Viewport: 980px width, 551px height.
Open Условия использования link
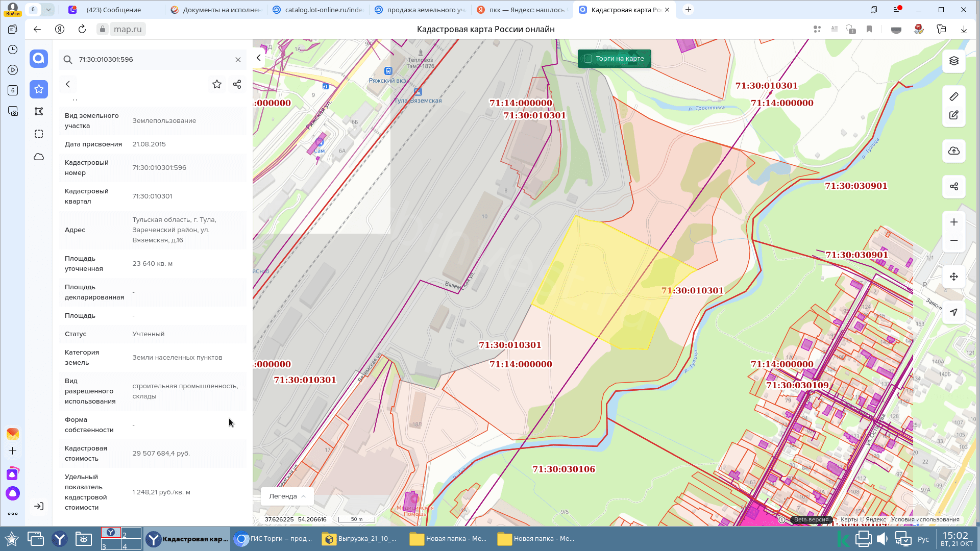click(925, 519)
